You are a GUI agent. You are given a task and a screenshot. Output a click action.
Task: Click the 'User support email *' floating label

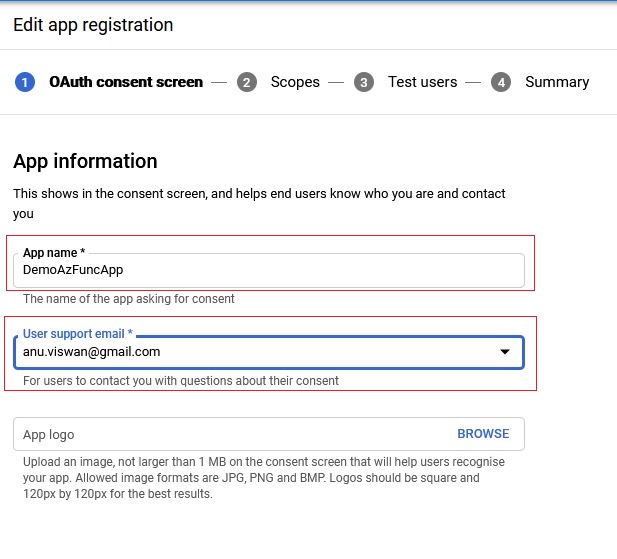point(78,332)
